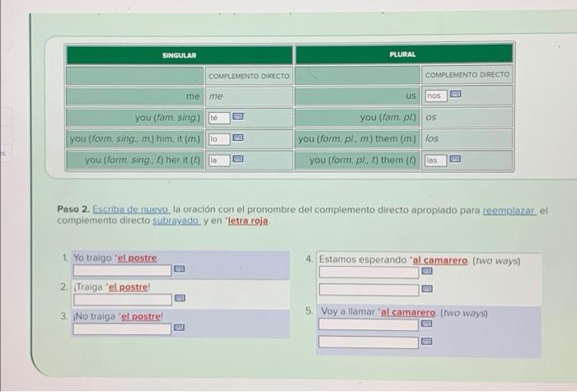Click 'COMPLEMENTO DIRECTO' header in plural section
The height and width of the screenshot is (392, 577).
tap(467, 75)
